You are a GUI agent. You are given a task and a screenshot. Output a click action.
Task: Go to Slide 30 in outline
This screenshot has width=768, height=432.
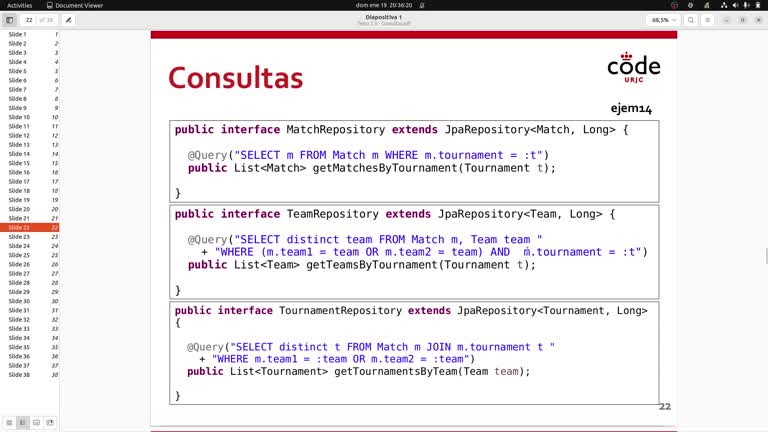tap(30, 301)
